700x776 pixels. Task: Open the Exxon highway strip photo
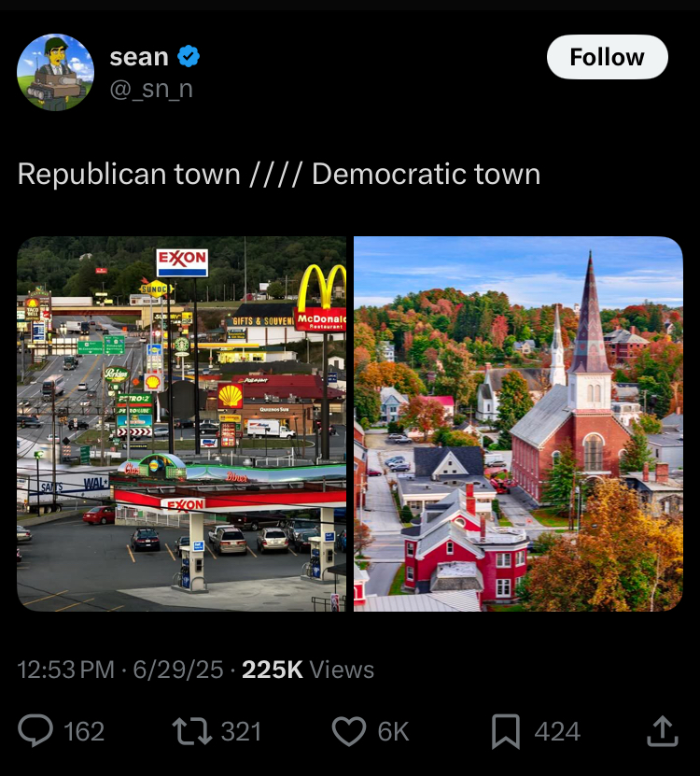(182, 424)
